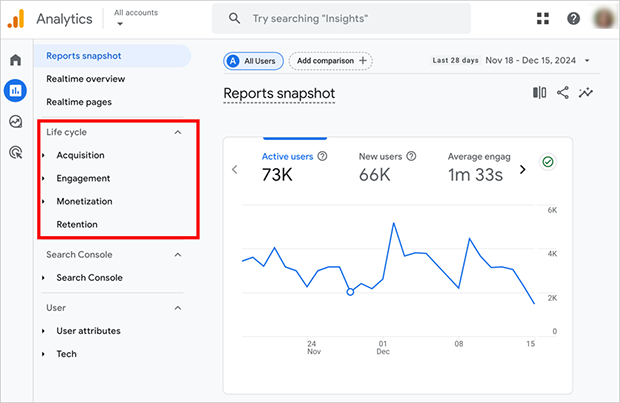Click the Monetization label
This screenshot has height=403, width=620.
click(x=84, y=201)
